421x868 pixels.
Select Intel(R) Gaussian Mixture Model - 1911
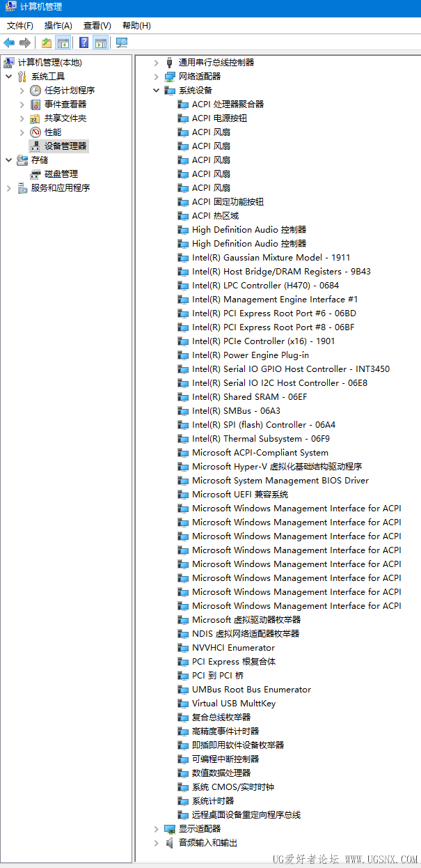tap(271, 258)
